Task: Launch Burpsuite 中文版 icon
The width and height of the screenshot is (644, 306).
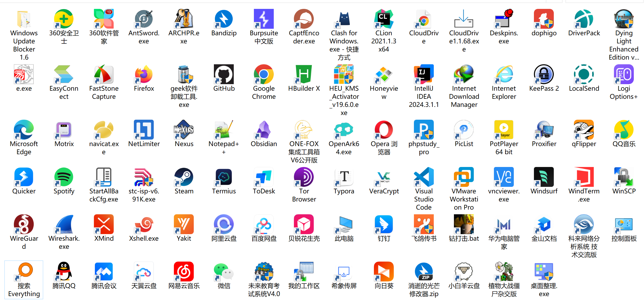Action: click(x=264, y=19)
